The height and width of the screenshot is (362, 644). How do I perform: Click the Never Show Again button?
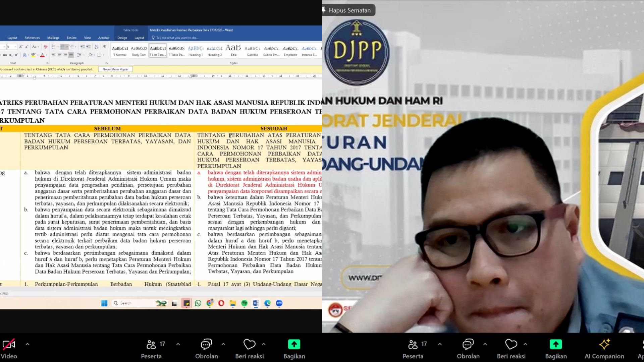[115, 69]
